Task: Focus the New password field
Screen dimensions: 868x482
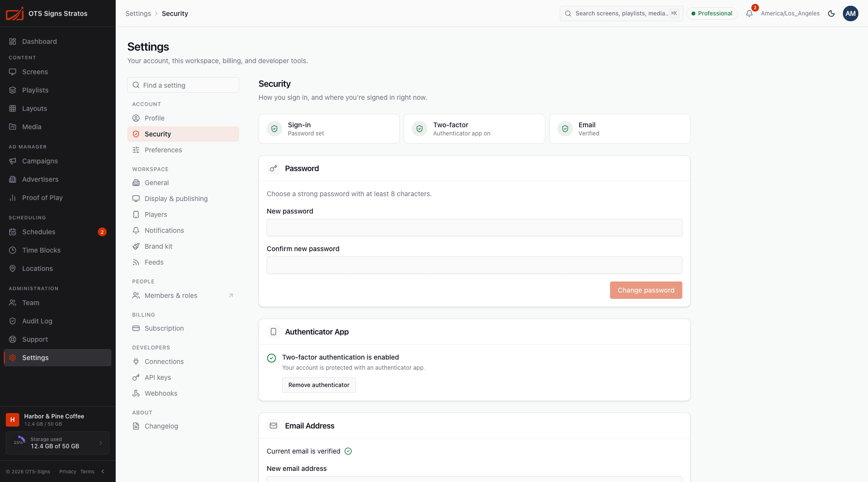Action: (x=475, y=228)
